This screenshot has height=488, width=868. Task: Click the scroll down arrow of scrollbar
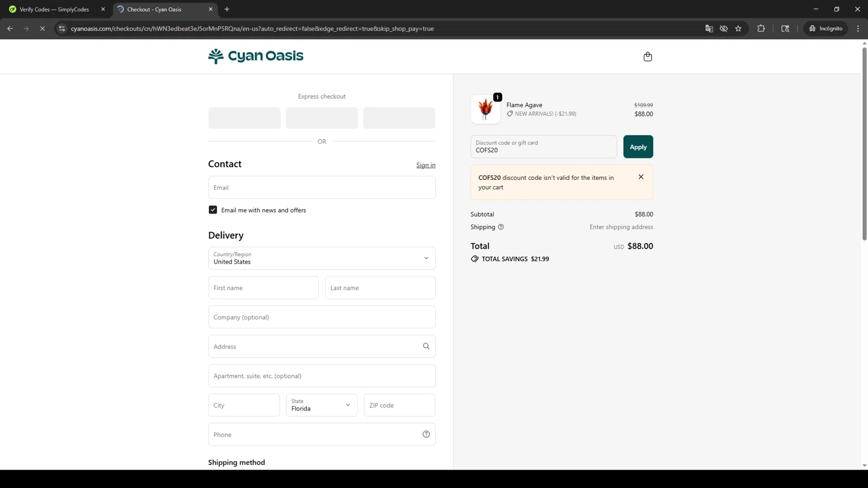[865, 465]
